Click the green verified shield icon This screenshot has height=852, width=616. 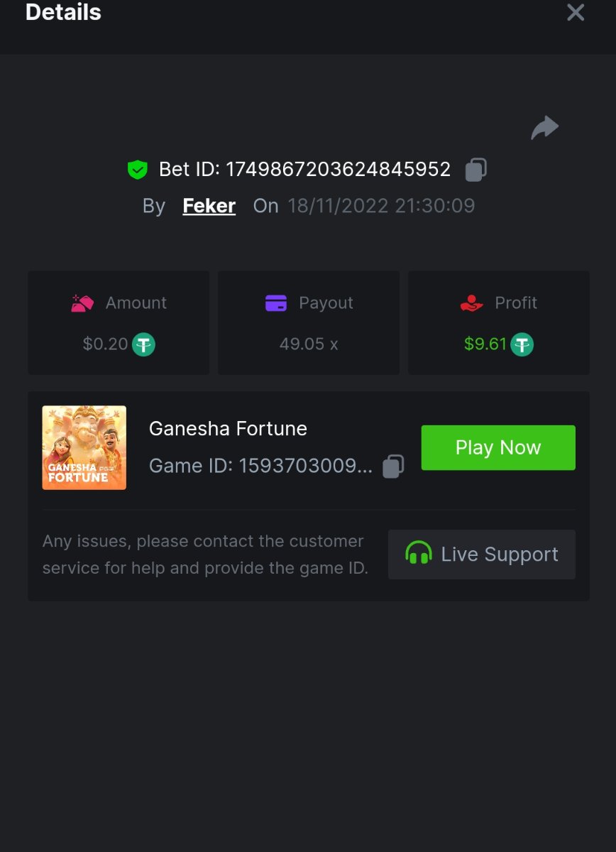[x=137, y=170]
